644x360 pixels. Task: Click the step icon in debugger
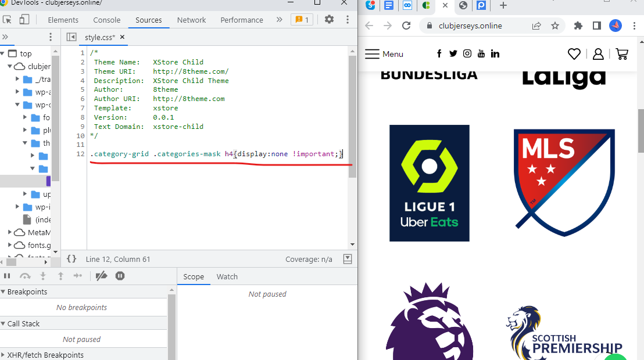pyautogui.click(x=78, y=276)
